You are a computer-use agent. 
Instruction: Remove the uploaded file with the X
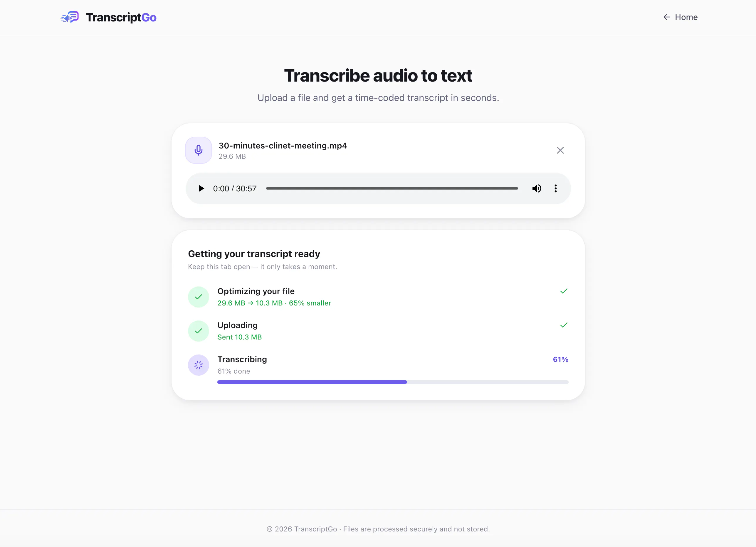(x=560, y=150)
